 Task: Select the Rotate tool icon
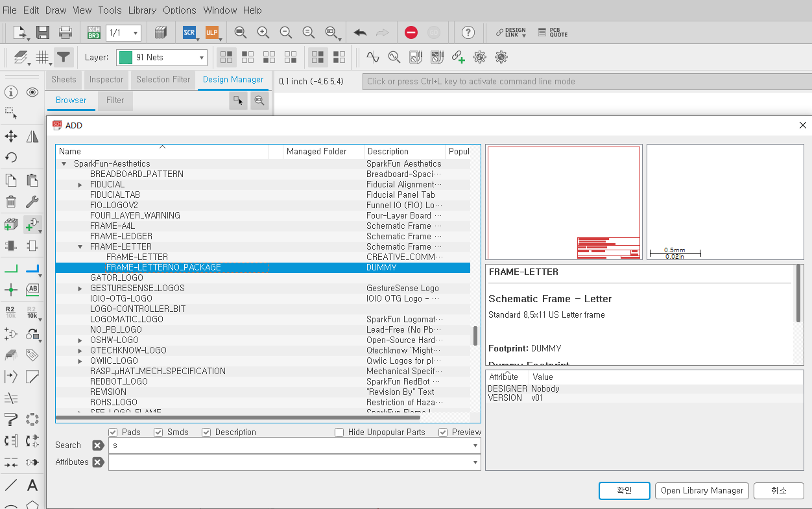[x=11, y=158]
